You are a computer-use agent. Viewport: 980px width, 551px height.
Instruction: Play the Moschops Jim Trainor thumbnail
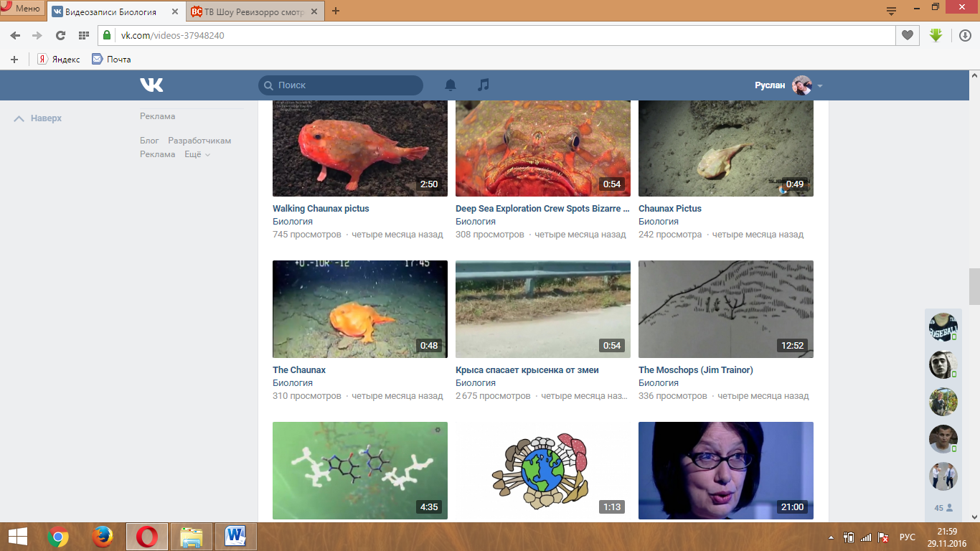(x=726, y=309)
